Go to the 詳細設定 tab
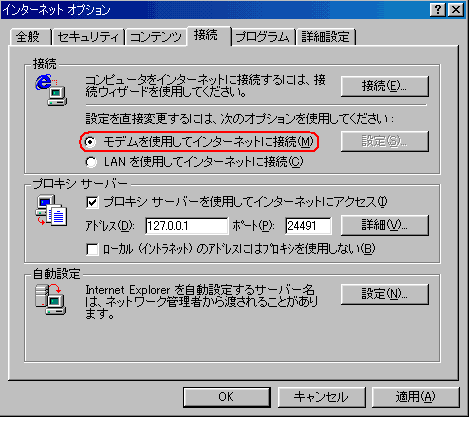The width and height of the screenshot is (475, 423). [326, 37]
